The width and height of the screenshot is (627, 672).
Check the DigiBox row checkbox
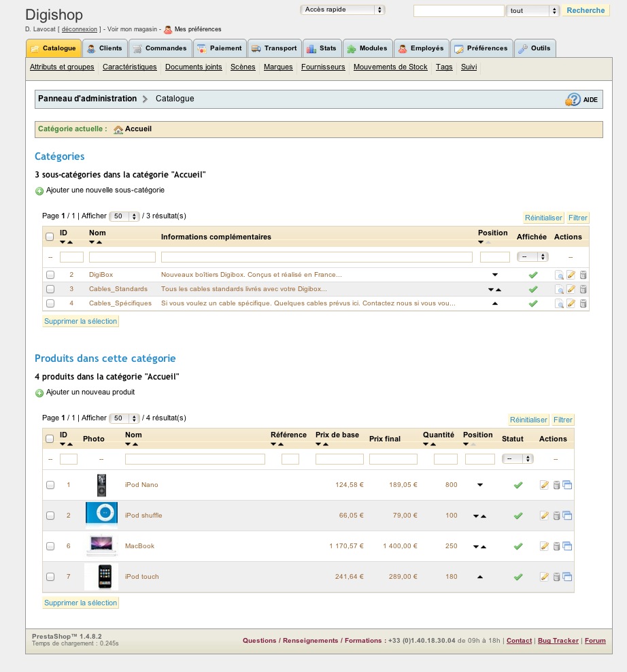[50, 275]
